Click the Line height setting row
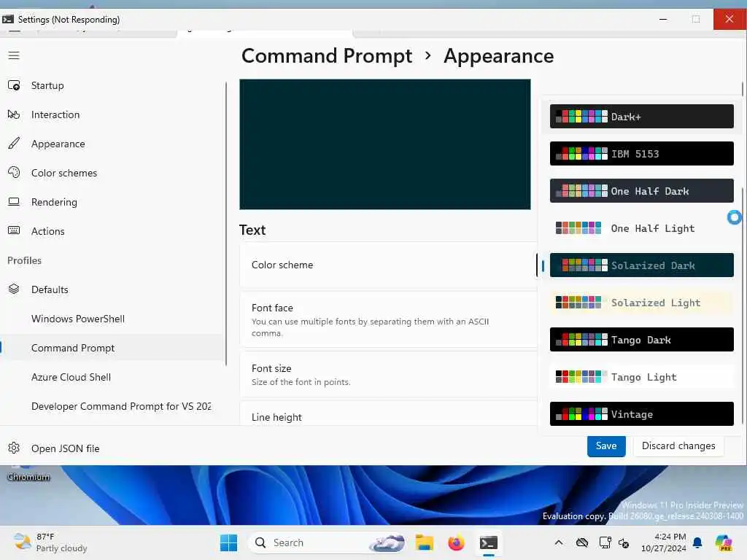The width and height of the screenshot is (747, 560). [388, 413]
